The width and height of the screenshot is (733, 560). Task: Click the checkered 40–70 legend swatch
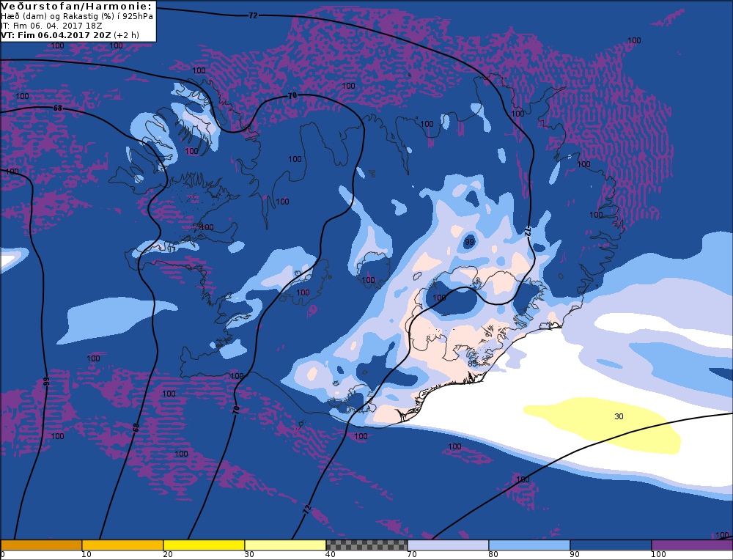point(366,545)
